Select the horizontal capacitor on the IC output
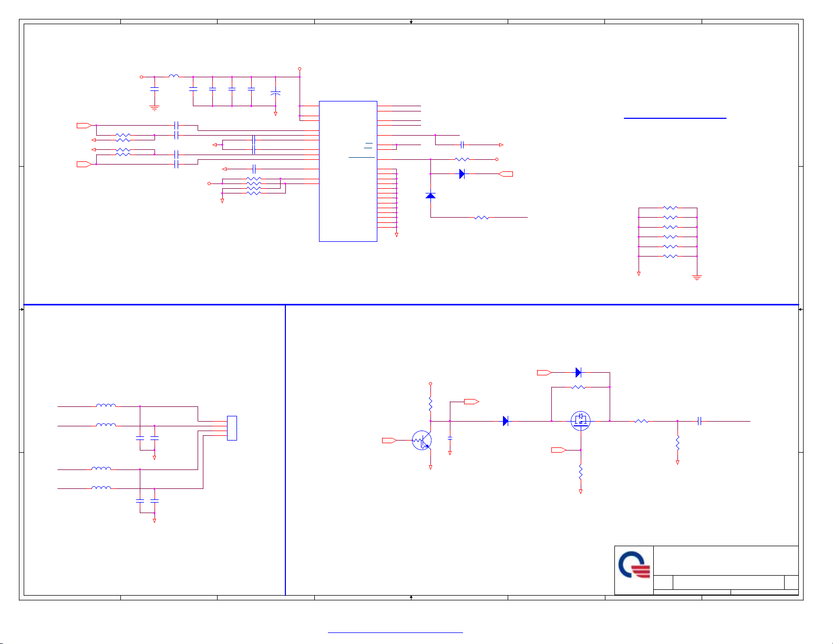833x644 pixels. [462, 145]
